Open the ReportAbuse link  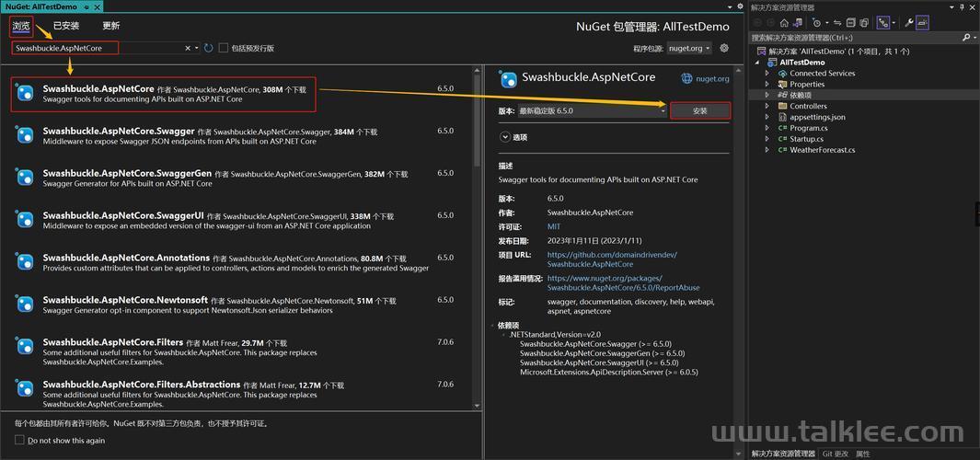pyautogui.click(x=624, y=283)
